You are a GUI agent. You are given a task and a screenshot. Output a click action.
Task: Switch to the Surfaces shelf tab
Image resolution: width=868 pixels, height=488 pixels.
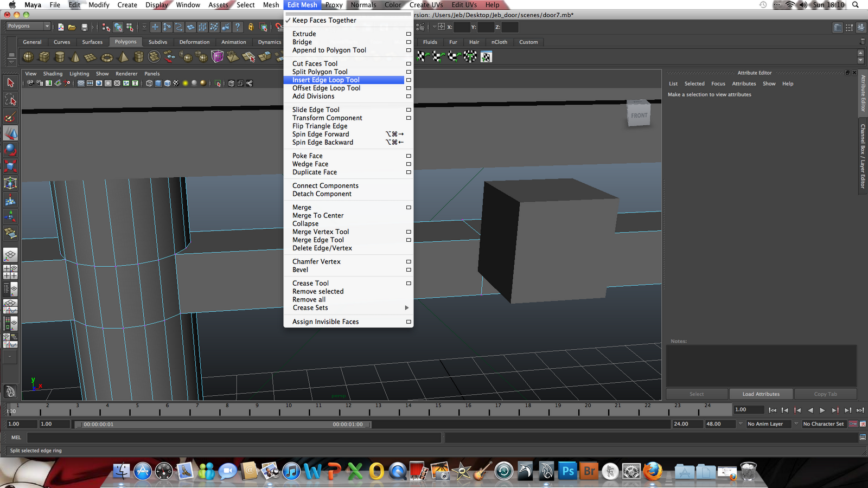[x=92, y=42]
